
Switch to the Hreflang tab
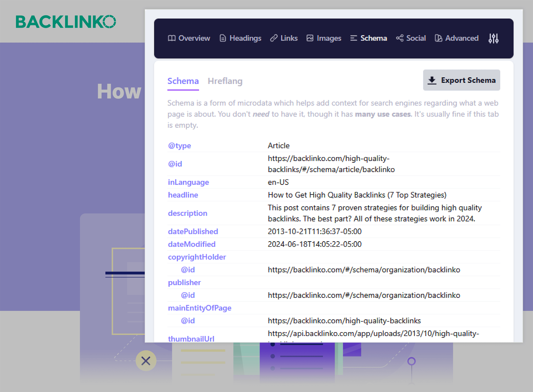pyautogui.click(x=225, y=81)
